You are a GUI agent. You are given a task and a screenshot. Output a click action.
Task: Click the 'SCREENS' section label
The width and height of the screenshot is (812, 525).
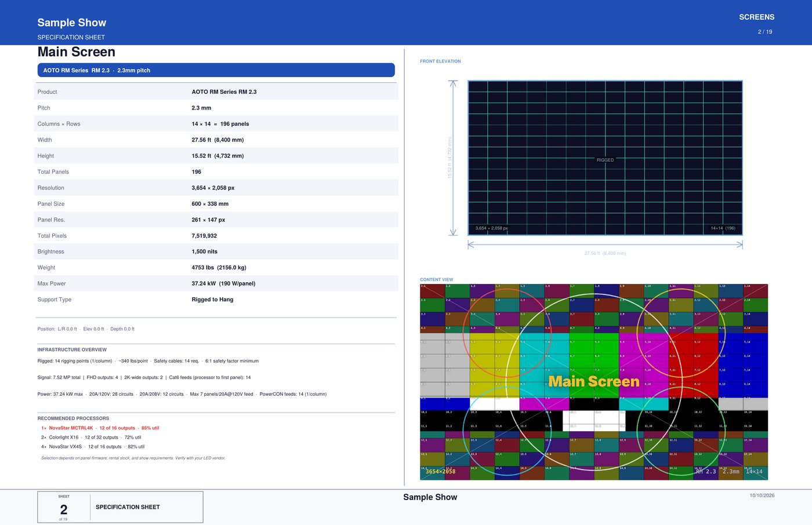[x=756, y=17]
